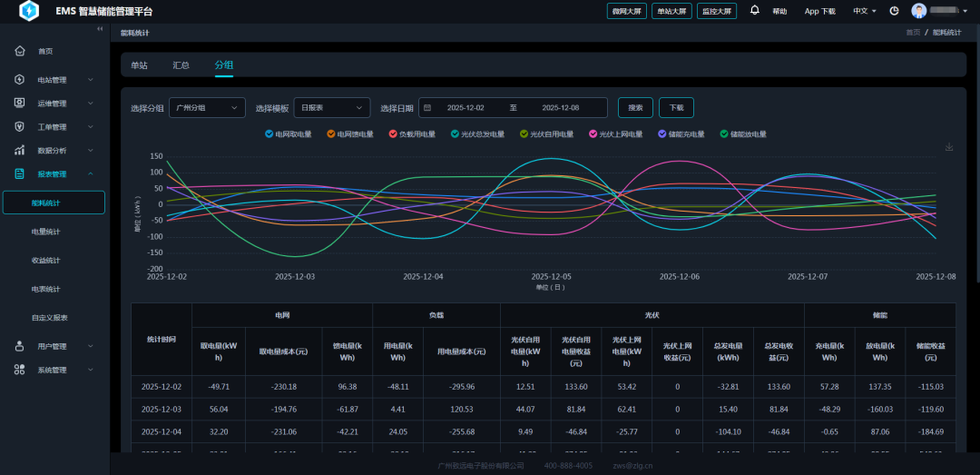Open the 广州分组 group dropdown

point(207,108)
